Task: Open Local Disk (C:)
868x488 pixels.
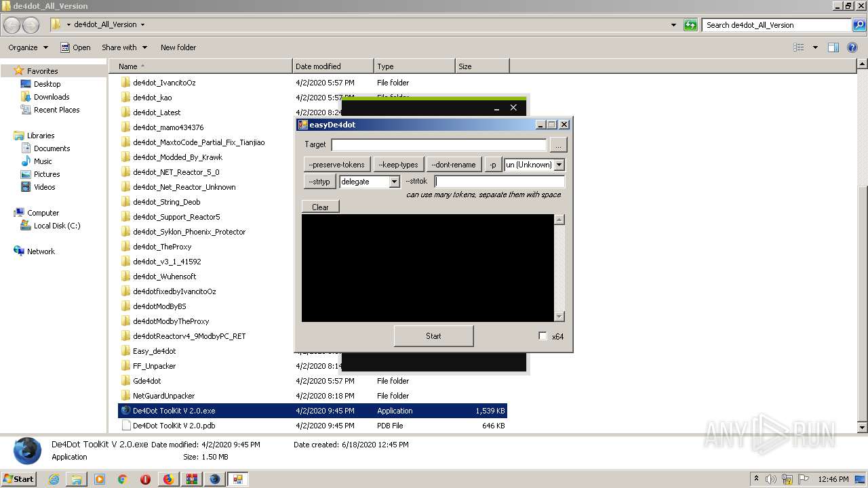Action: click(x=57, y=226)
